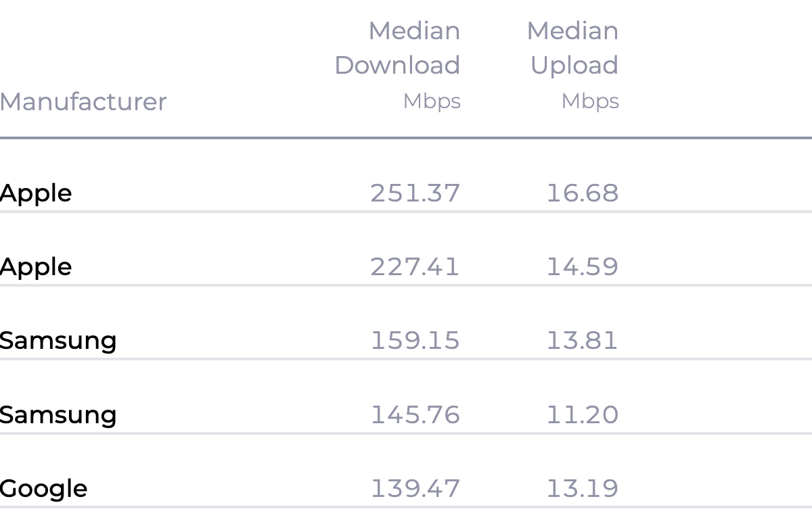
Task: Click the 11.20 upload value
Action: click(x=582, y=414)
